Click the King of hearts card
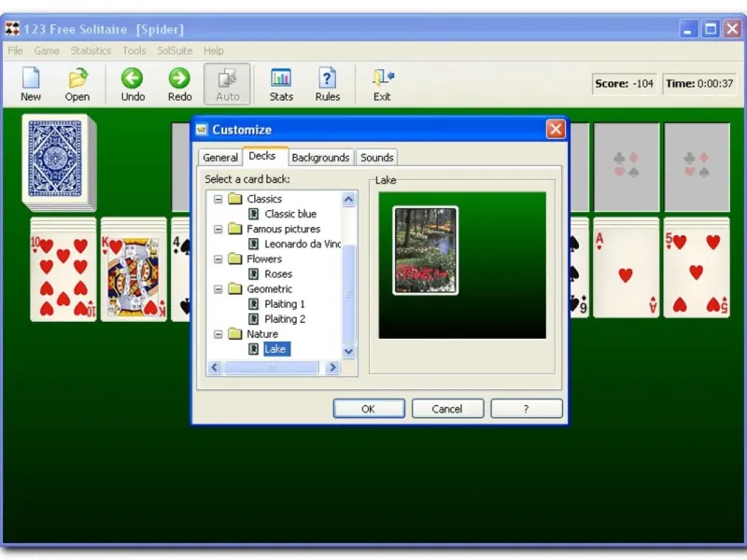 click(x=134, y=276)
